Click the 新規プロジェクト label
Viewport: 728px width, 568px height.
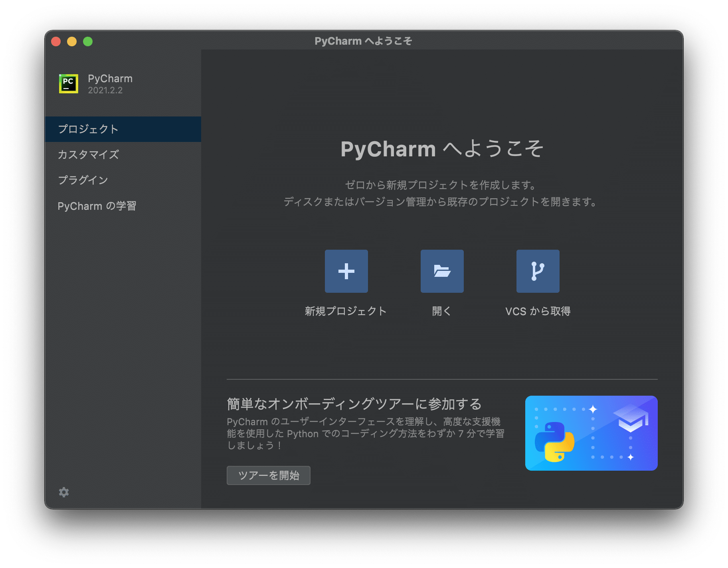coord(346,311)
